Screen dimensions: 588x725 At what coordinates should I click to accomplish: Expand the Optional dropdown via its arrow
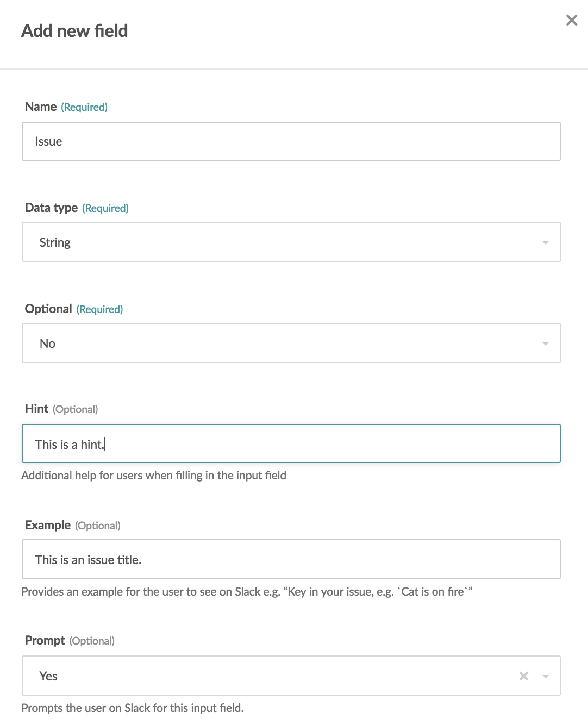[546, 344]
